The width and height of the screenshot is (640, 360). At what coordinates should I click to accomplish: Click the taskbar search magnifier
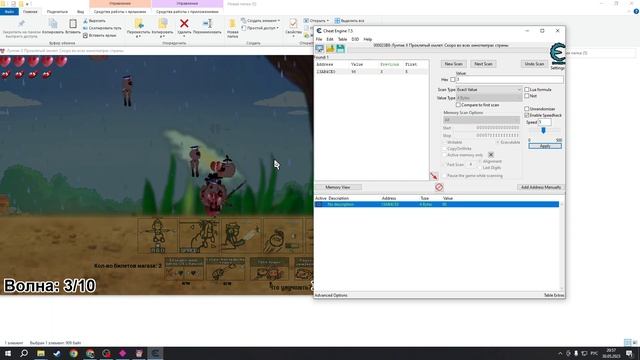pos(24,353)
